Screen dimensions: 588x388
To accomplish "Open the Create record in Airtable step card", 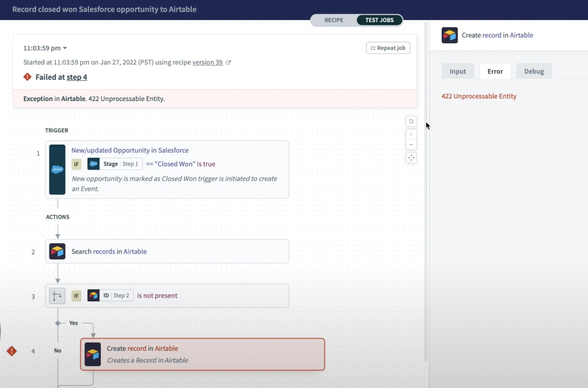I will point(202,354).
